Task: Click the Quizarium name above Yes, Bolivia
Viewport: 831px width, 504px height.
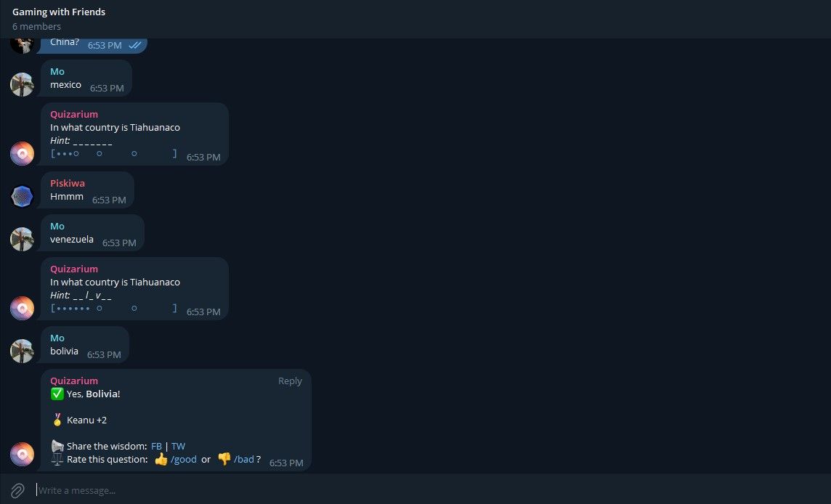Action: 73,381
